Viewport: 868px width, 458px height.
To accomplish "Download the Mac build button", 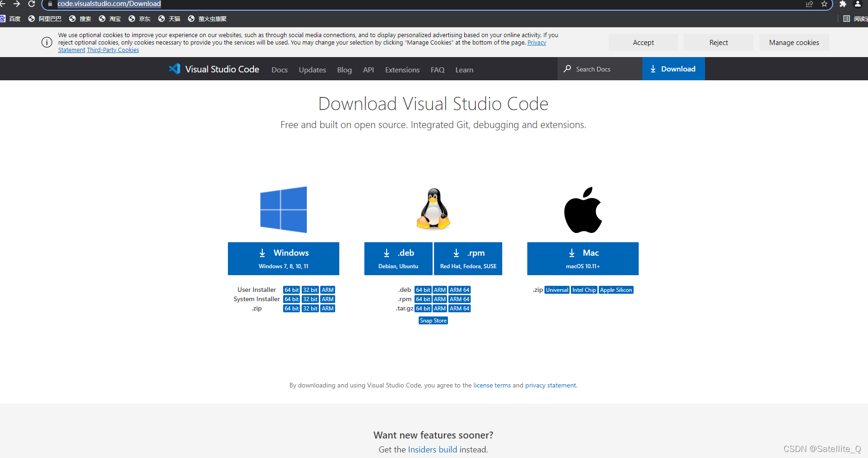I will [x=583, y=258].
